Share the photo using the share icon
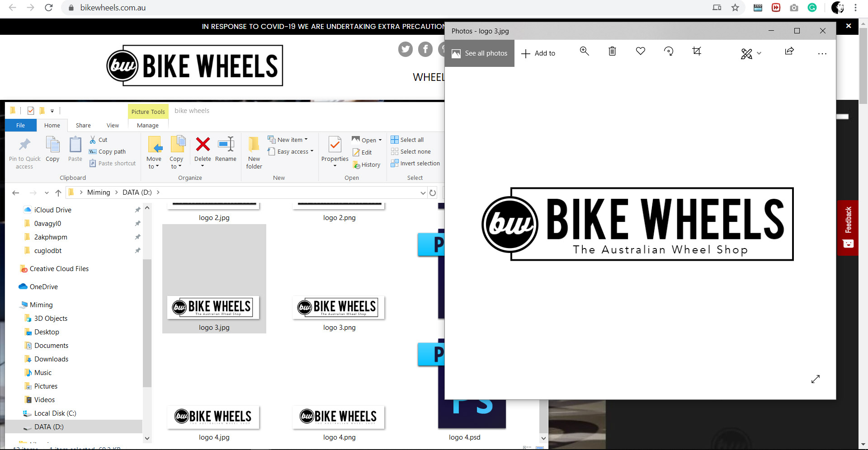Viewport: 868px width, 450px height. click(789, 51)
